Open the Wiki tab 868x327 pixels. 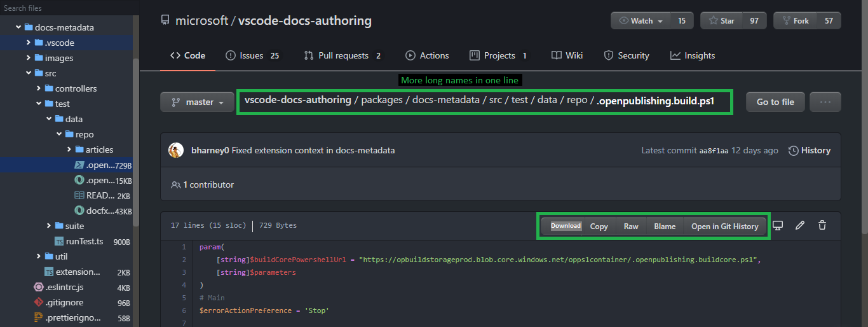click(x=567, y=55)
